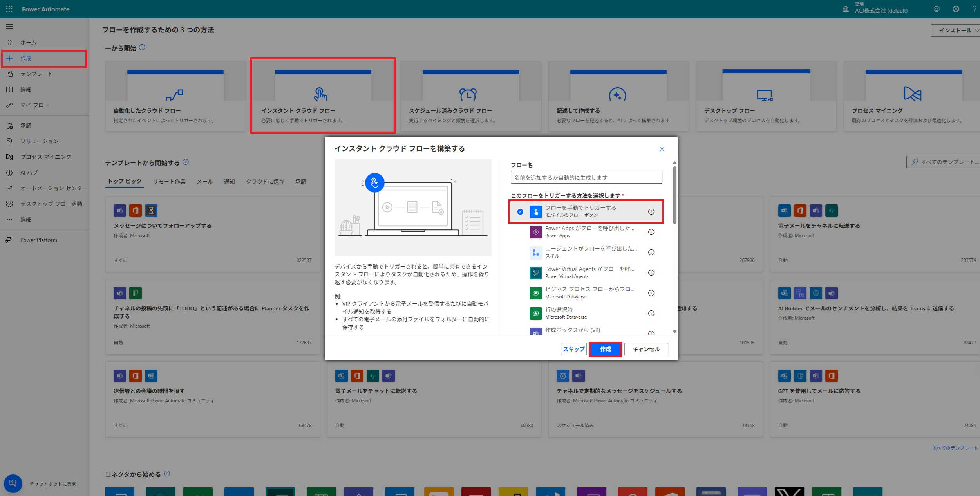Click the テンプレート icon in sidebar
The image size is (980, 496).
9,74
